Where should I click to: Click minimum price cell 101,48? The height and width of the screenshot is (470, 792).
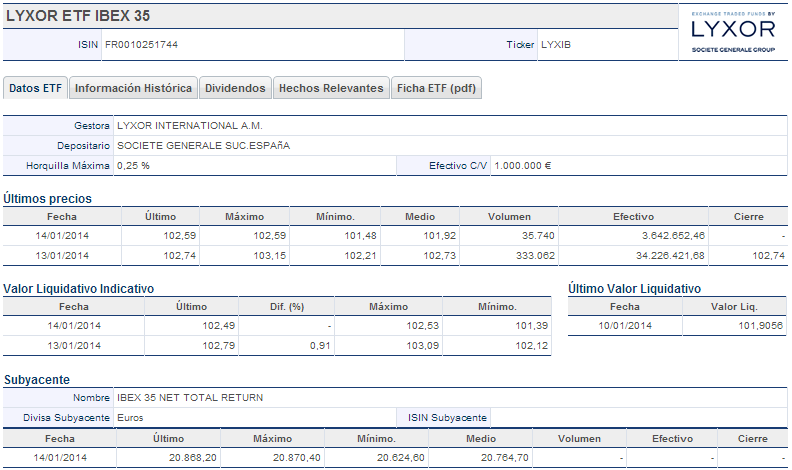pyautogui.click(x=360, y=236)
